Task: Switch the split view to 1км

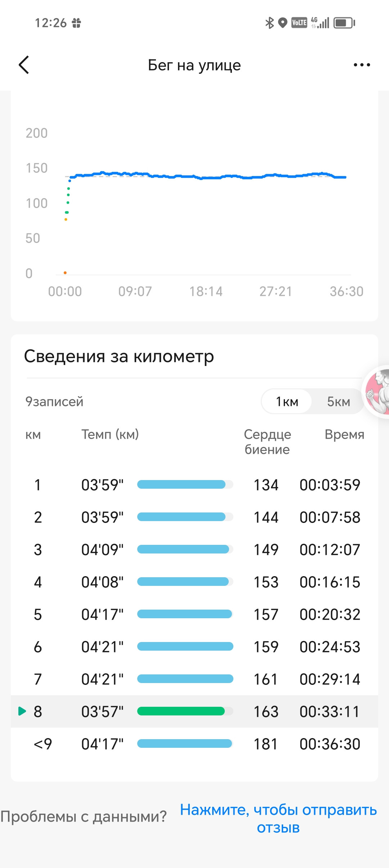Action: click(x=287, y=401)
